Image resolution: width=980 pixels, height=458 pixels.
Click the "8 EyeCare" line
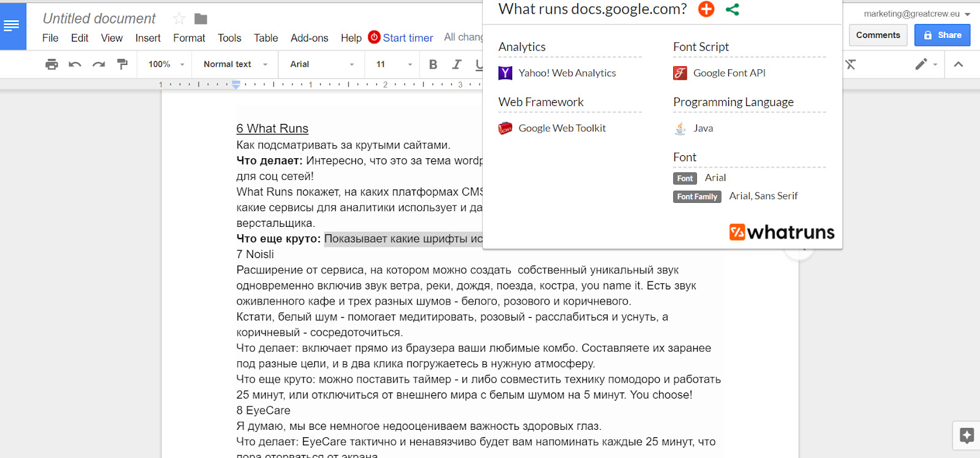[263, 411]
